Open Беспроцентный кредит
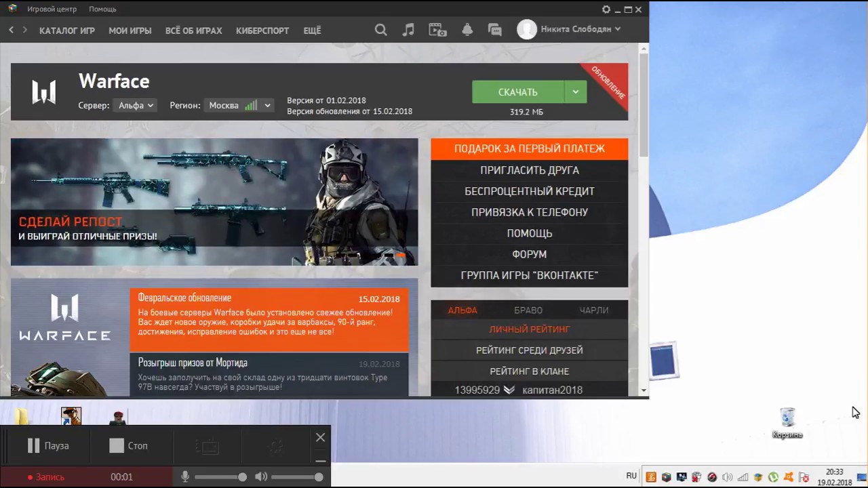This screenshot has width=868, height=488. [530, 191]
